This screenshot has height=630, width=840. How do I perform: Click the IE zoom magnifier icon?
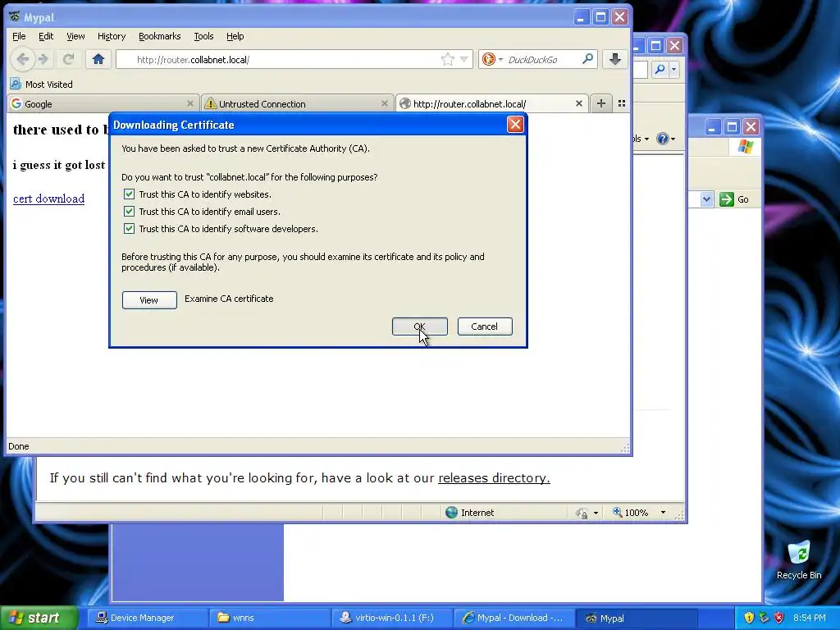tap(617, 512)
